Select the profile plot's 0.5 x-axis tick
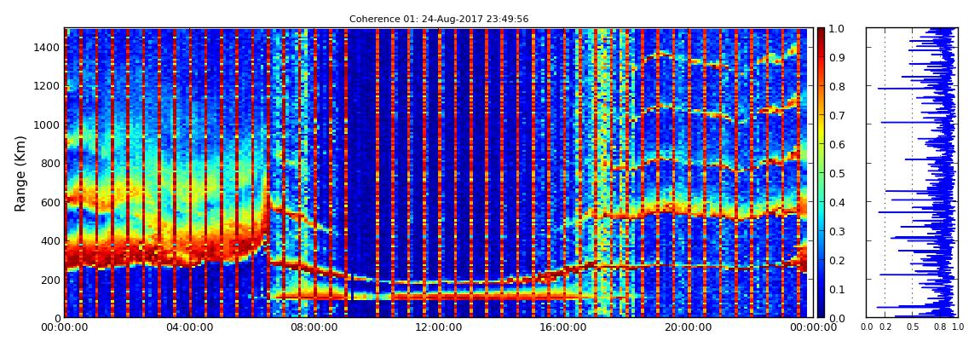The image size is (980, 347). [x=913, y=327]
